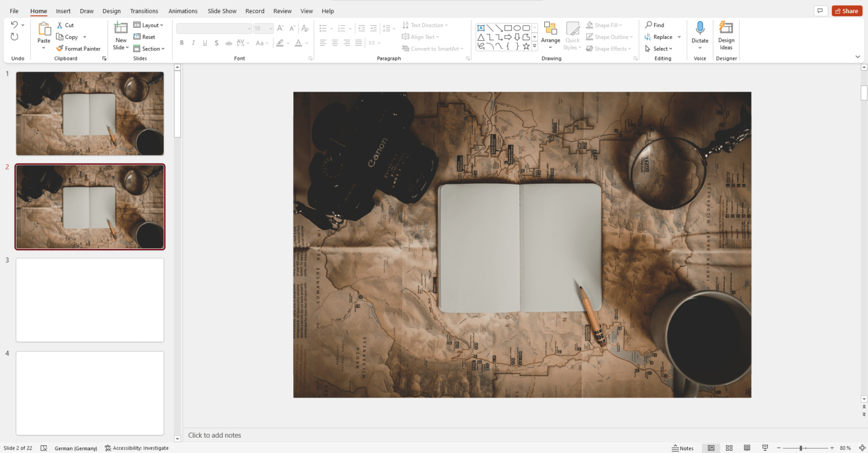Open the Select dropdown in Editing group
Viewport: 868px width, 453px height.
point(659,48)
